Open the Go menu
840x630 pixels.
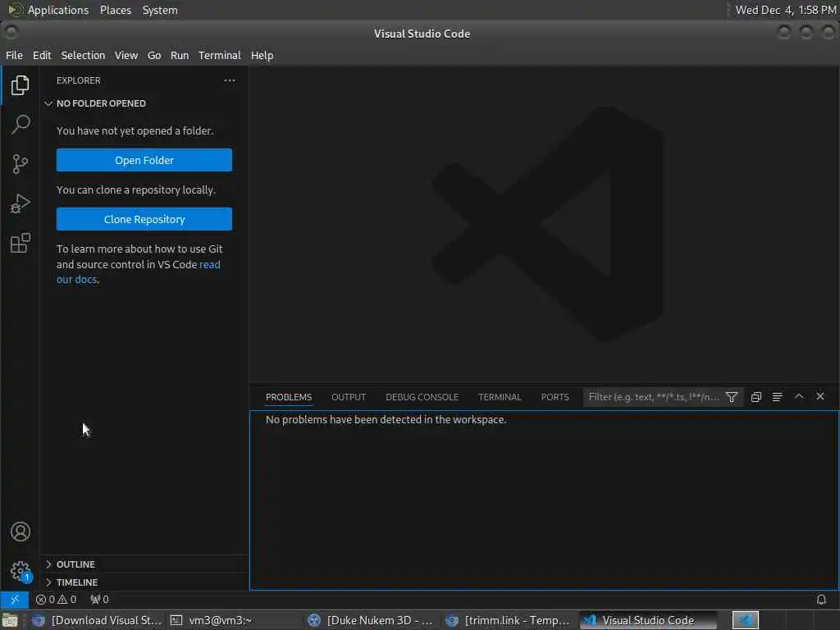pos(154,55)
